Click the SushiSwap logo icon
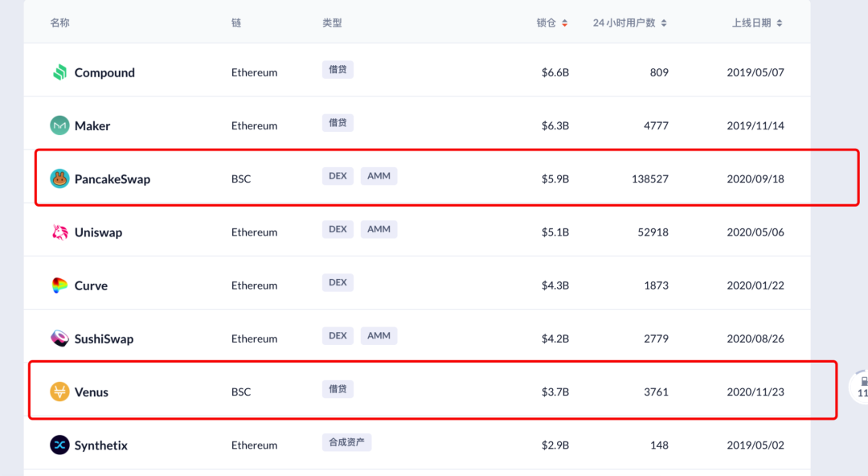The width and height of the screenshot is (868, 476). 60,339
